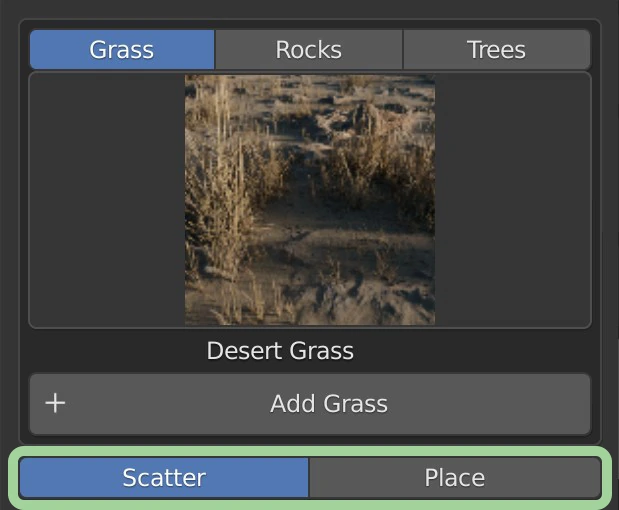Switch to Place mode
Viewport: 619px width, 510px height.
coord(454,478)
